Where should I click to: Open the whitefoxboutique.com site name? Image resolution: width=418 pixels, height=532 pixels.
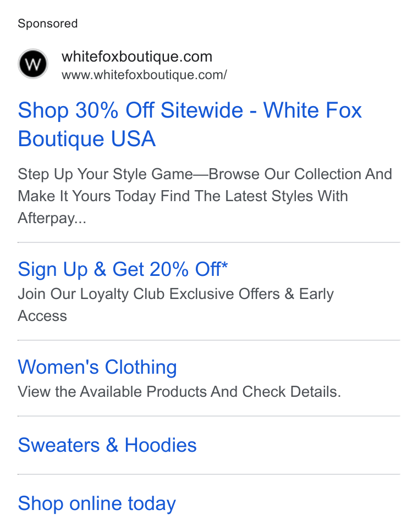pos(137,57)
